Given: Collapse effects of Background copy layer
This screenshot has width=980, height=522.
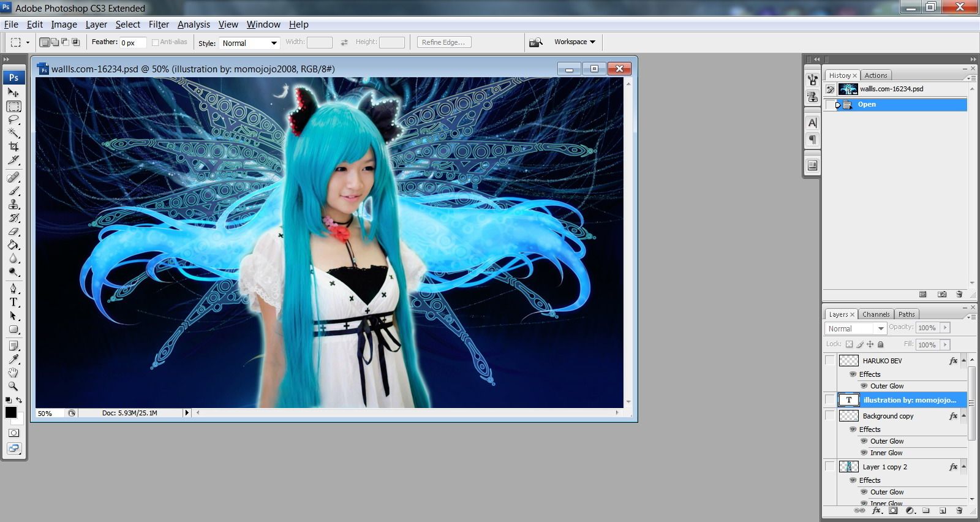Looking at the screenshot, I should click(964, 415).
